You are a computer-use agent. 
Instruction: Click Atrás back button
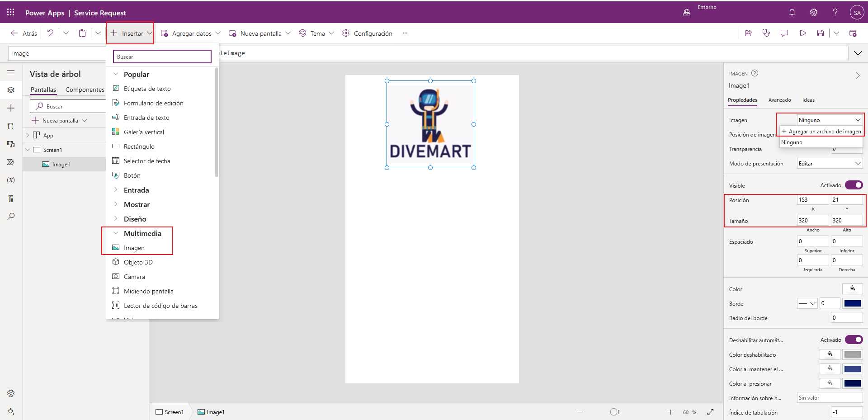[24, 33]
